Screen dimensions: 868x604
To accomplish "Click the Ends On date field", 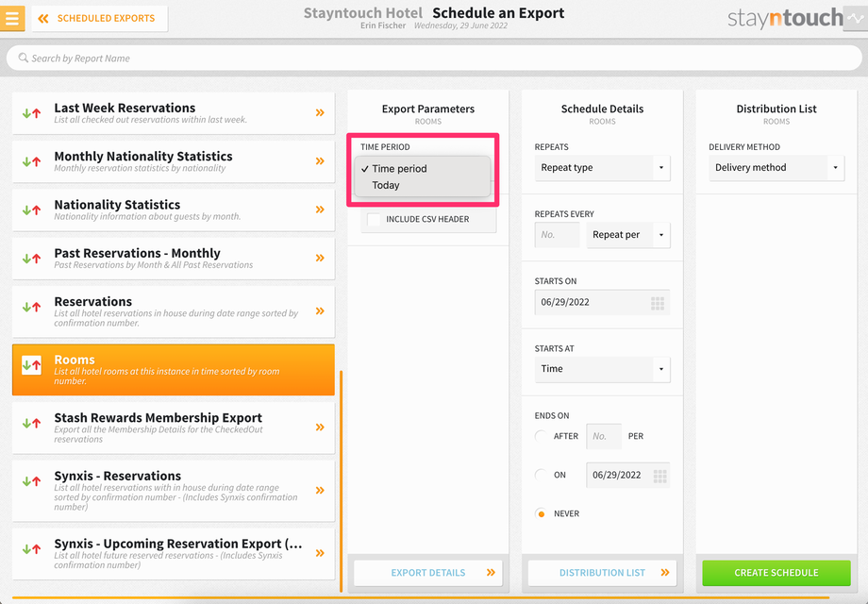I will (x=627, y=475).
